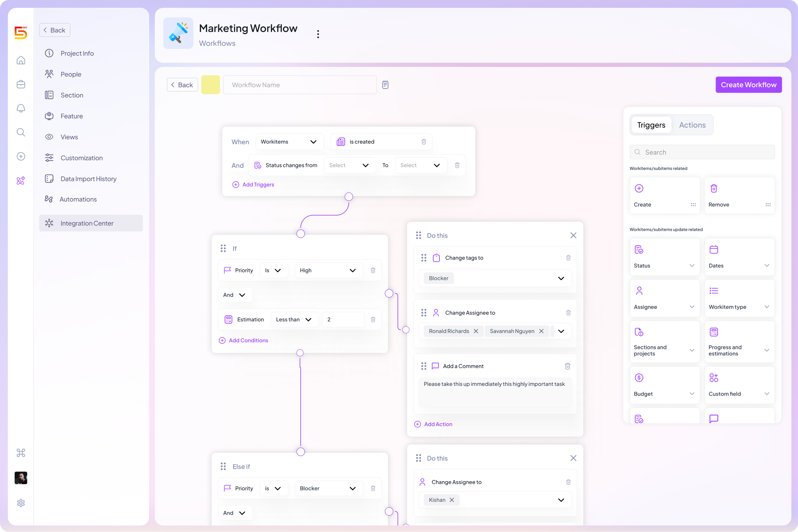Click drag handle on Create trigger card
This screenshot has width=798, height=532.
point(693,204)
